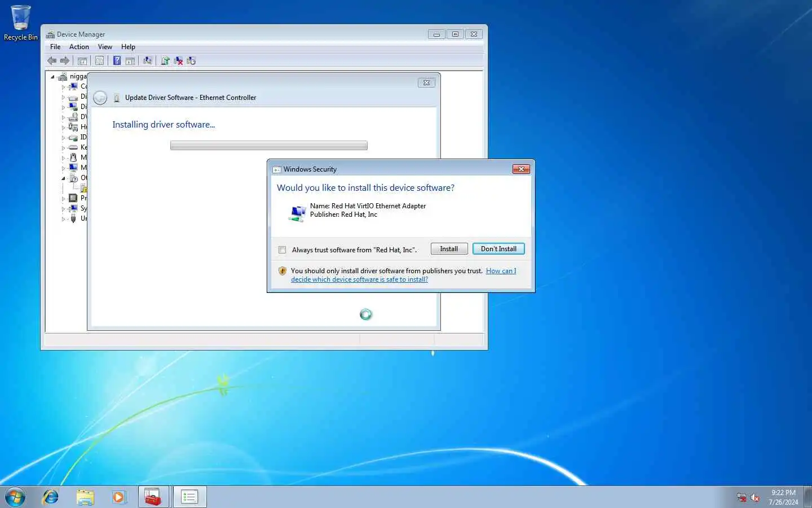
Task: Open the Recycle Bin desktop icon
Action: coord(21,23)
